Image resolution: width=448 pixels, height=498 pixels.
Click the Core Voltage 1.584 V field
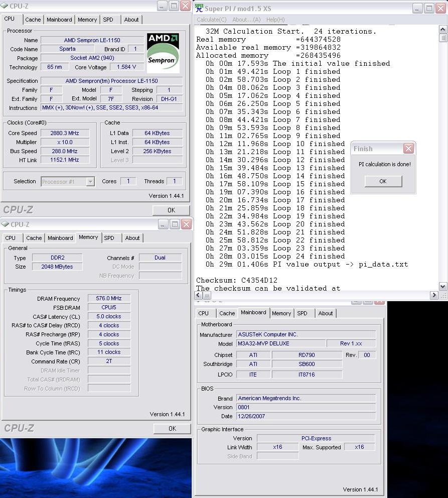tap(126, 67)
